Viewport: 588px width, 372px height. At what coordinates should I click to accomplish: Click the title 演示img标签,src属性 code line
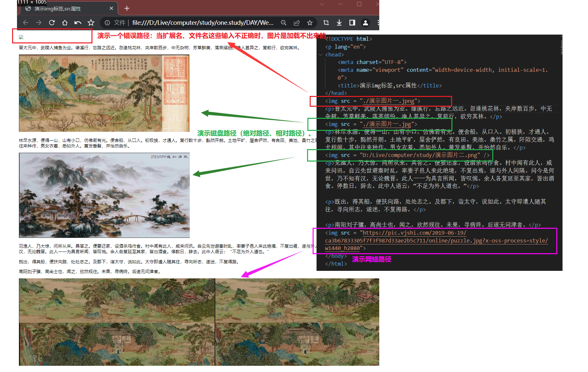coord(390,85)
